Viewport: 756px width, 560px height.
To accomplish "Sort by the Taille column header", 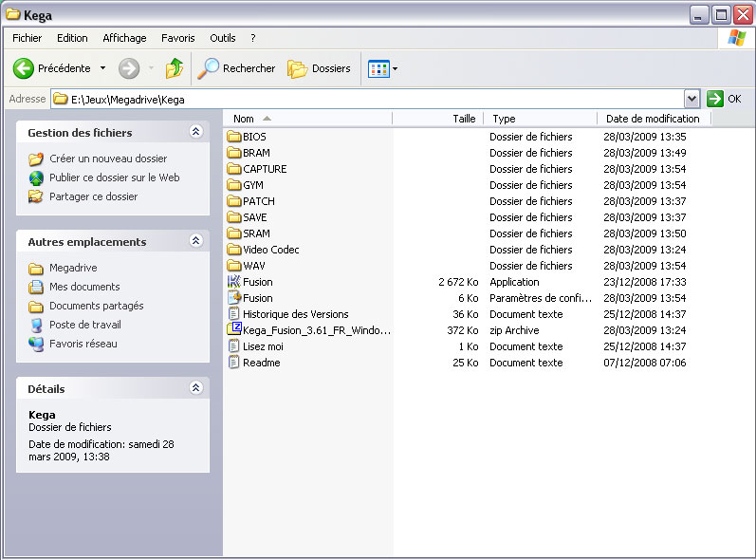I will point(438,119).
